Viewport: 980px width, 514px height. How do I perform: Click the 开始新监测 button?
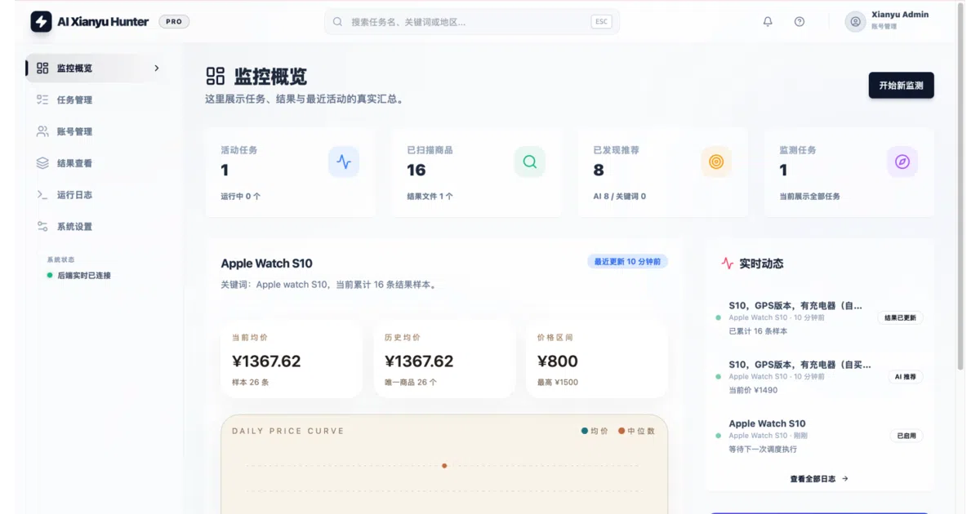click(901, 86)
